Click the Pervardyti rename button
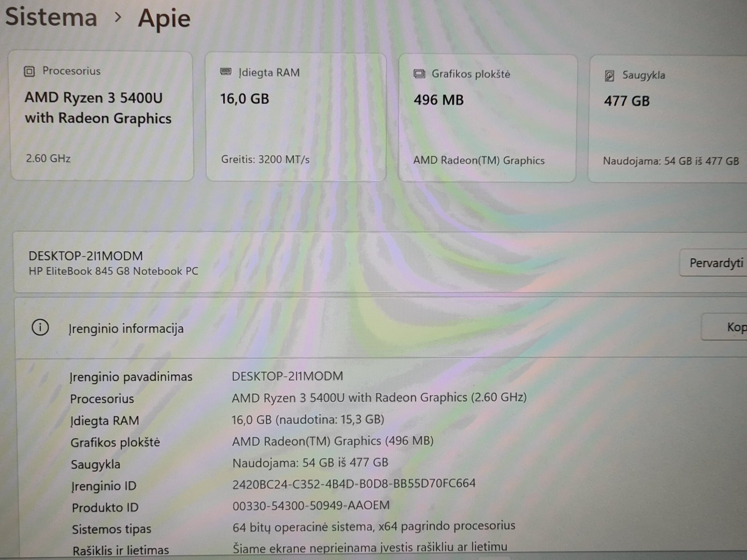Screen dimensions: 747x560 713,263
